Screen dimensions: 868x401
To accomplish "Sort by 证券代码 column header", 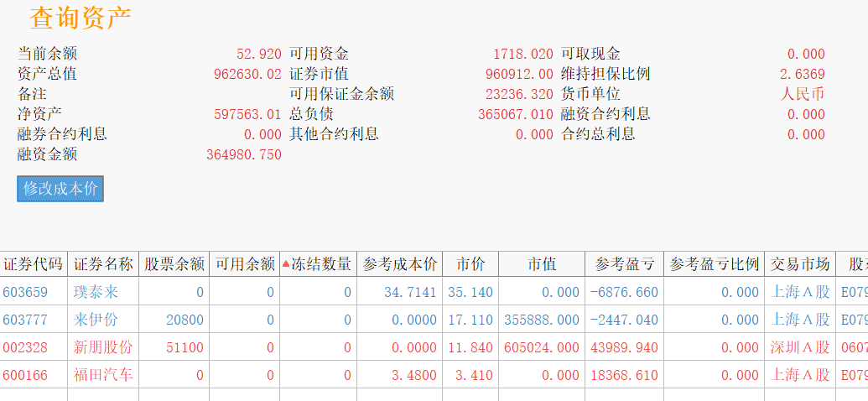I will click(34, 264).
